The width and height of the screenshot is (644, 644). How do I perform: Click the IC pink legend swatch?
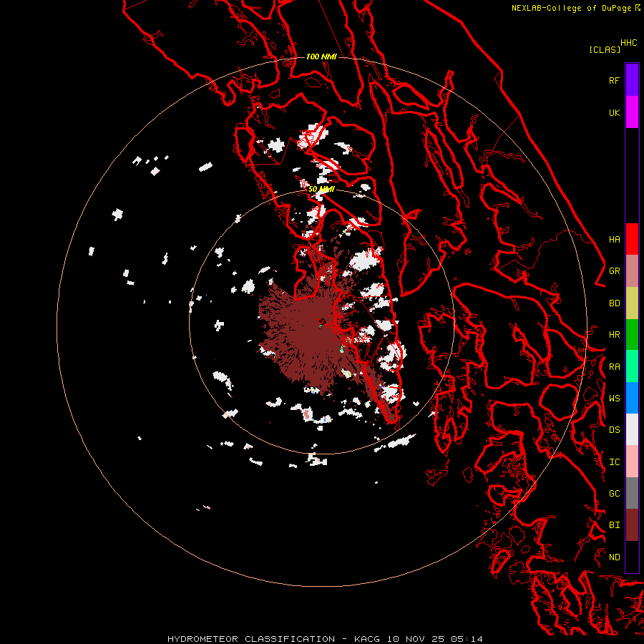click(632, 462)
